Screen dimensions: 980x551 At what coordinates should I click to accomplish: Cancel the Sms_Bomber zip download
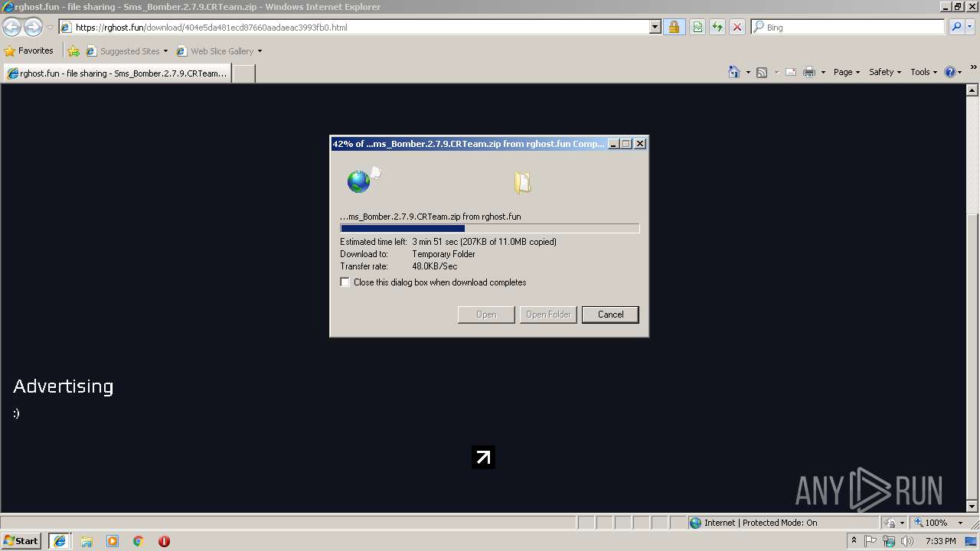click(610, 315)
